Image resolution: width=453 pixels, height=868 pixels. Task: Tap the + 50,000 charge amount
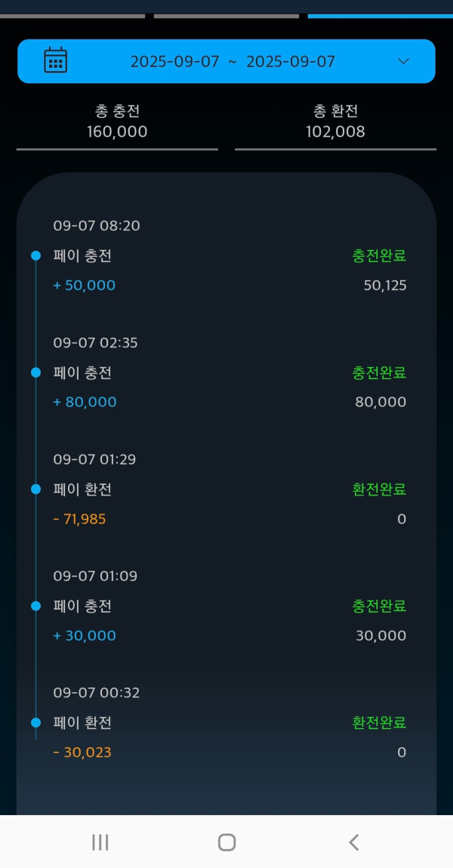85,286
